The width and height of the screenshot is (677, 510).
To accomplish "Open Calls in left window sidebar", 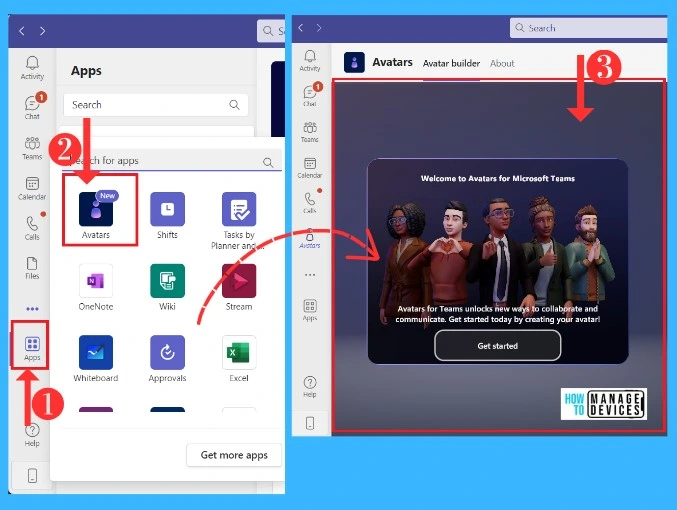I will tap(32, 228).
